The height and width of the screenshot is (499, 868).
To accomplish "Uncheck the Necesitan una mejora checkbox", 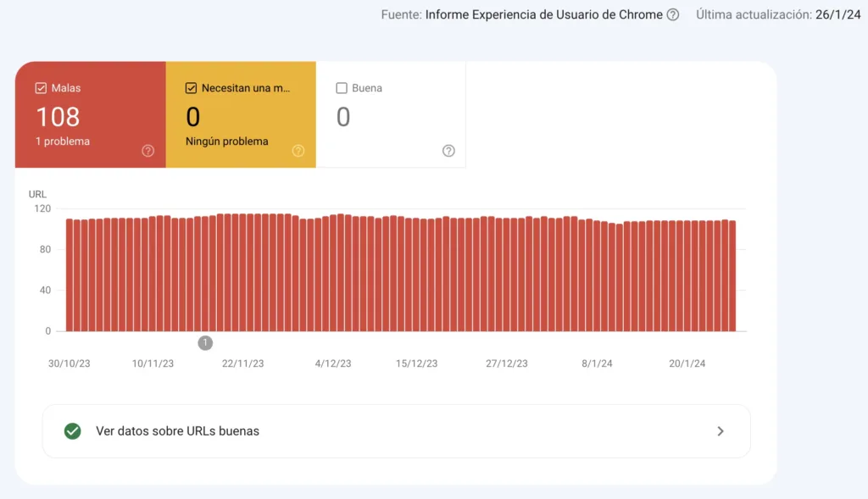I will coord(191,88).
